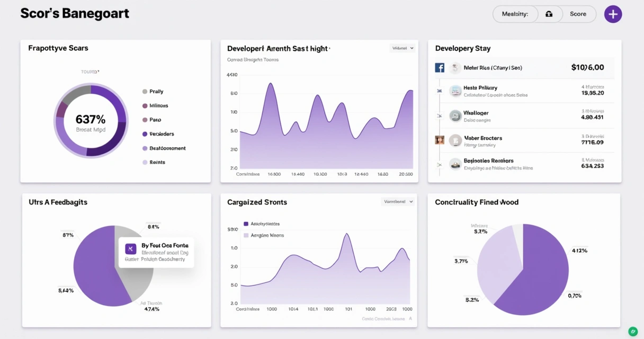Image resolution: width=644 pixels, height=339 pixels.
Task: Open the Vernideral dropdown in Cargaized Sronts
Action: (398, 202)
